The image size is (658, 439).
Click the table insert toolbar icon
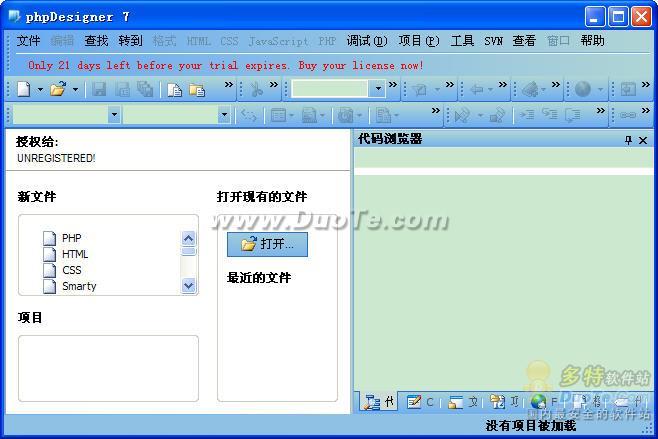pos(278,115)
